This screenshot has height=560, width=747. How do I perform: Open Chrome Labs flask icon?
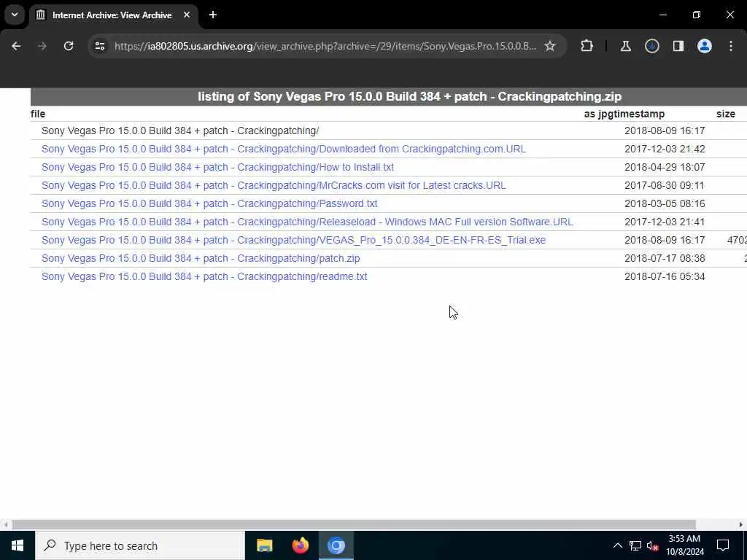[625, 46]
